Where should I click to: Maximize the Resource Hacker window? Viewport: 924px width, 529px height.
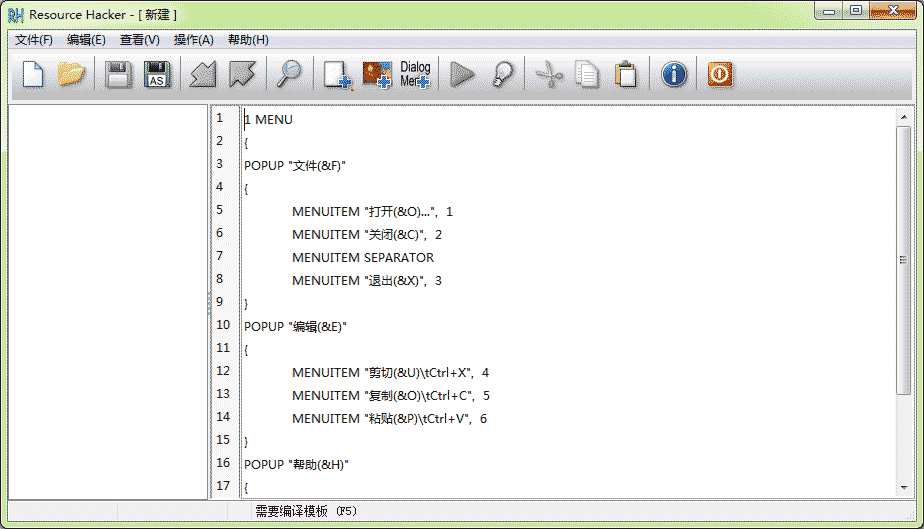(856, 11)
